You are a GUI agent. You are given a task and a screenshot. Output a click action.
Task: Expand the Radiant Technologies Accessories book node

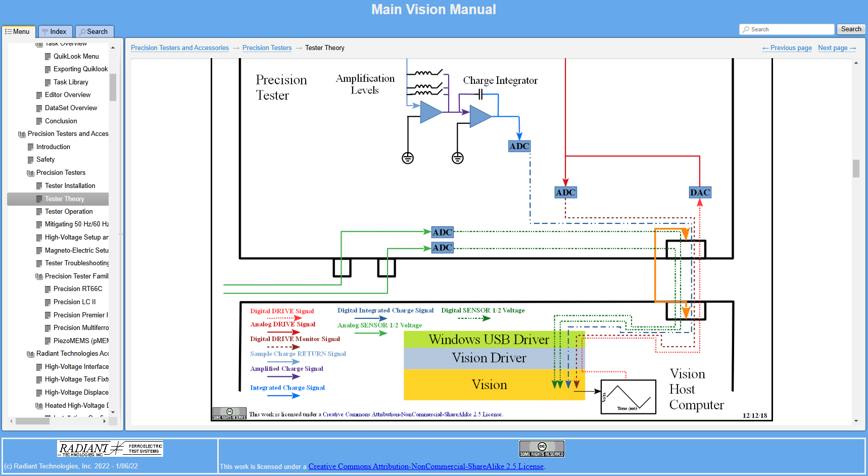pyautogui.click(x=30, y=354)
